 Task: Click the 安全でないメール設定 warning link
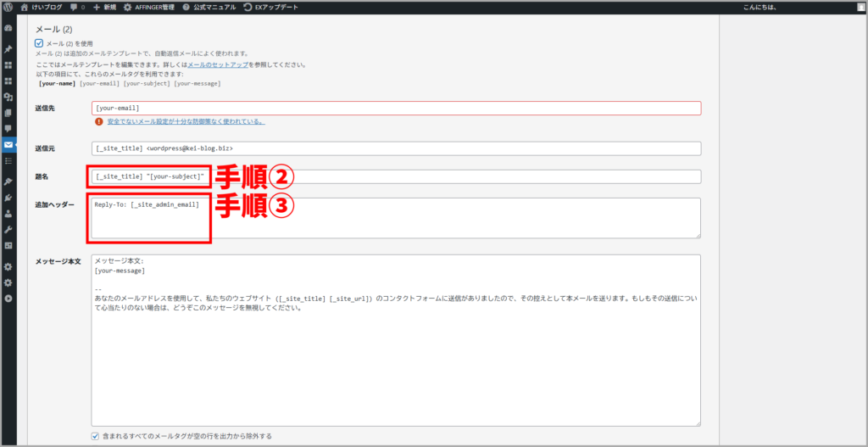186,121
